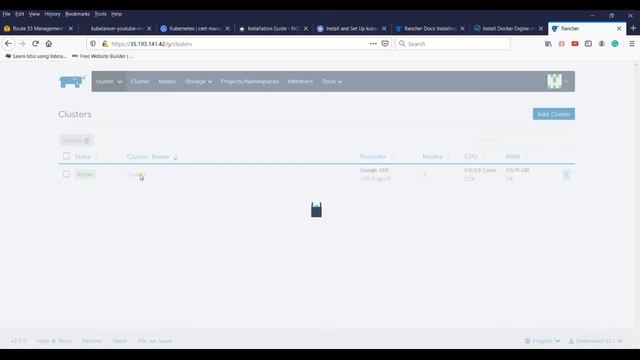Image resolution: width=640 pixels, height=360 pixels.
Task: Click the pale red extension icon after the library
Action: 562,44
